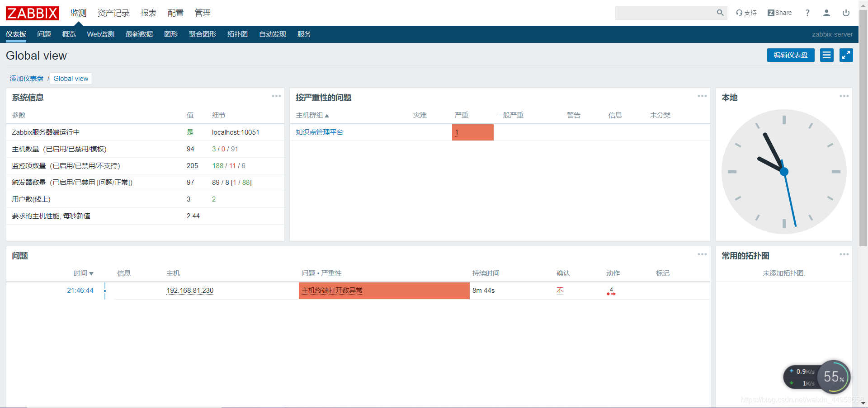This screenshot has width=868, height=408.
Task: Open the Share link
Action: [x=779, y=13]
